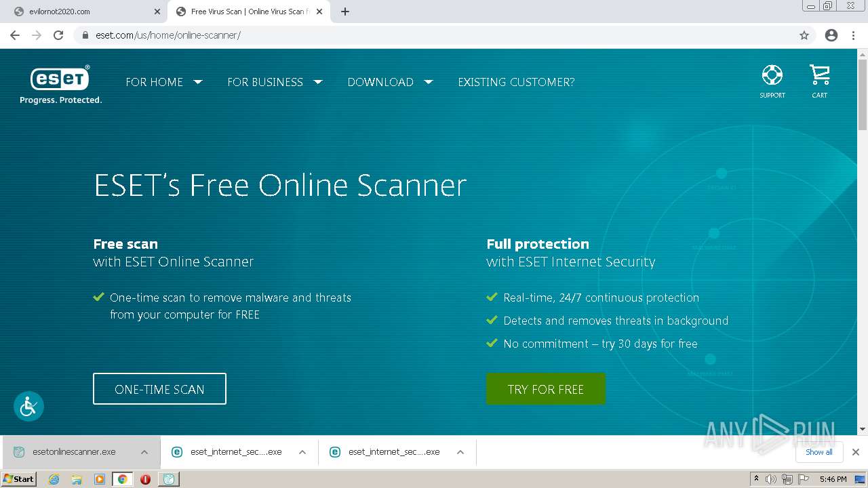Bookmark this page with the star icon

(x=804, y=35)
